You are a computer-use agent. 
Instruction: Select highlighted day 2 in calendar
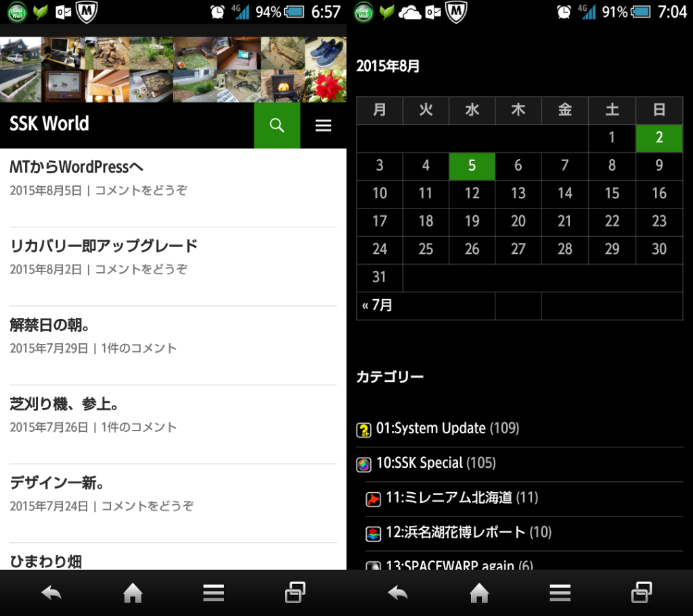[658, 138]
